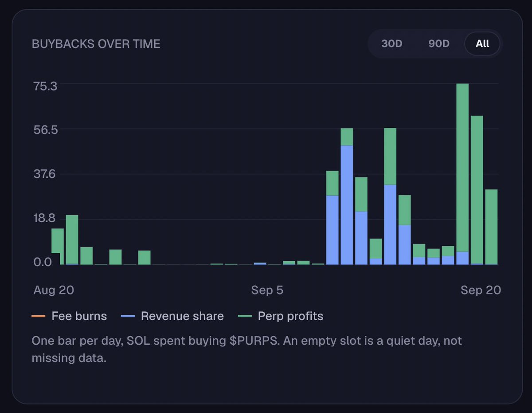Toggle the Perp profits legend entry
This screenshot has width=532, height=413.
[x=281, y=316]
